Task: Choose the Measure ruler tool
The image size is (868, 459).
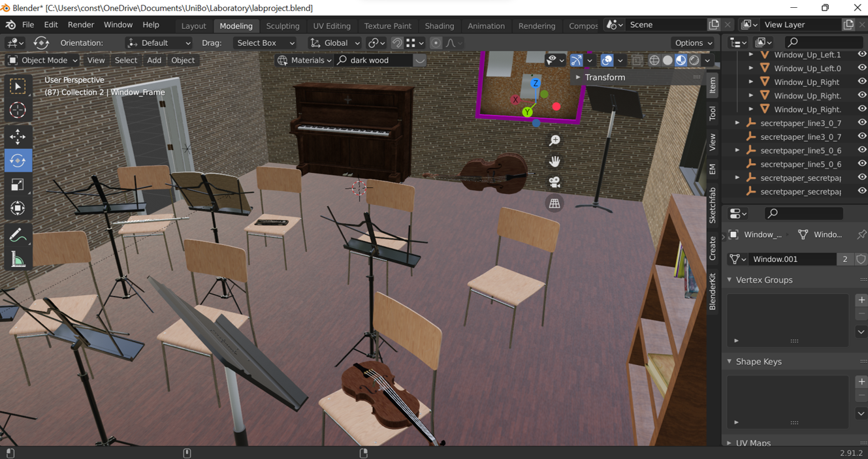Action: click(x=18, y=260)
